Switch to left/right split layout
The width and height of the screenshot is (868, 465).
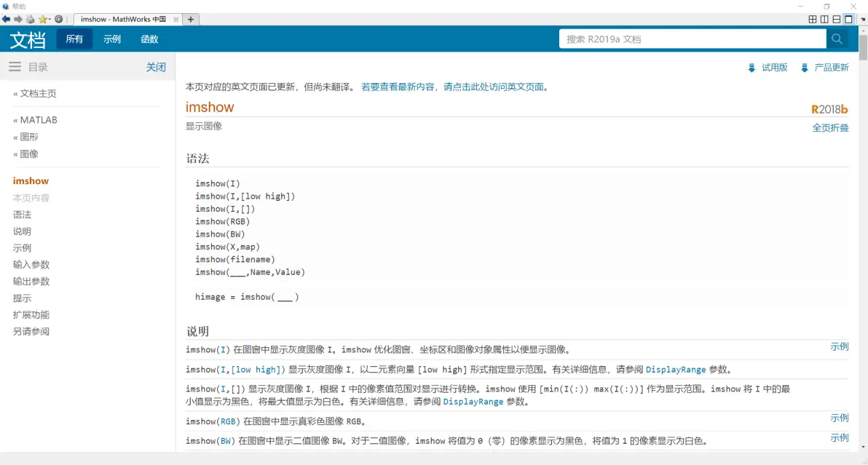pos(825,20)
